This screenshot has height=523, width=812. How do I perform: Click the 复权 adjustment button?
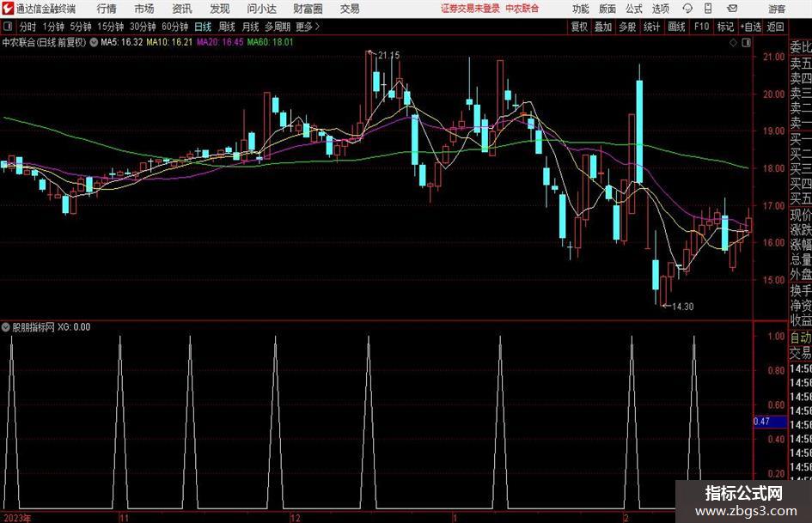tap(579, 27)
